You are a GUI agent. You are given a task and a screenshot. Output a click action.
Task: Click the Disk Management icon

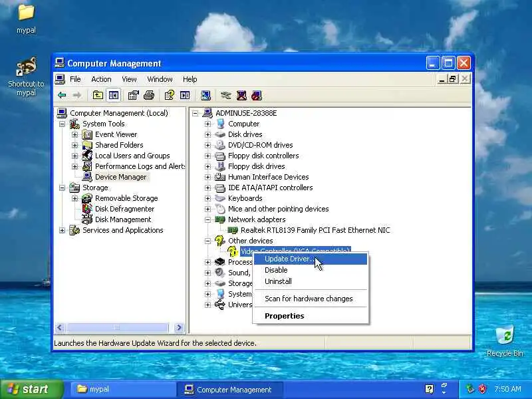[87, 219]
